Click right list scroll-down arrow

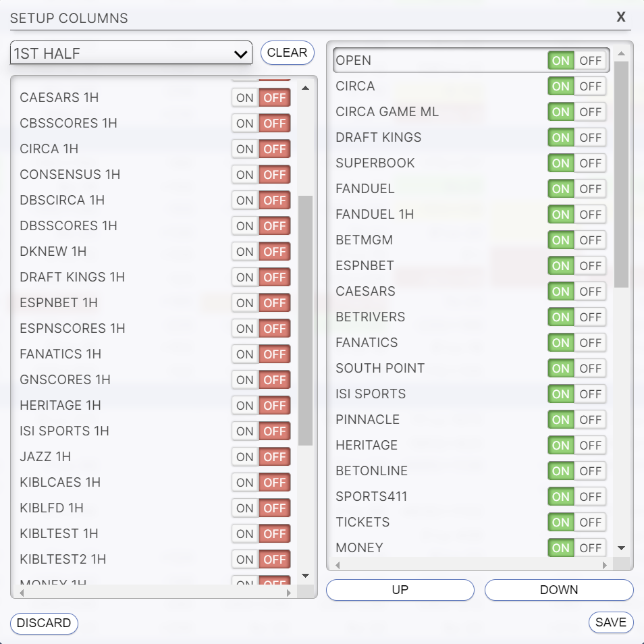click(x=622, y=548)
